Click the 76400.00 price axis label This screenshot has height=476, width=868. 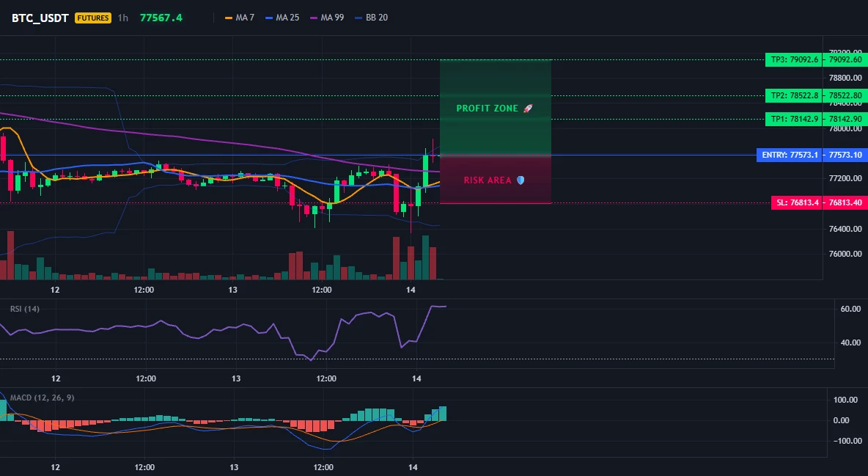point(845,229)
